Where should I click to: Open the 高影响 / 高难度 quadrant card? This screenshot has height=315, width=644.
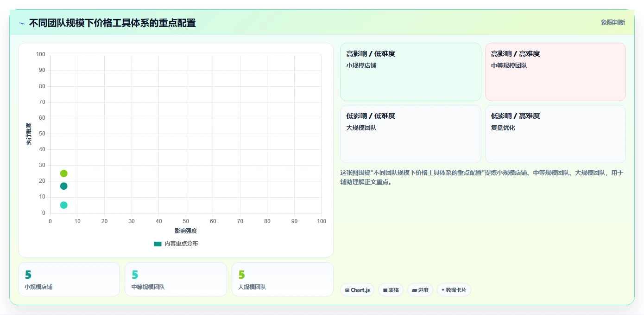click(x=555, y=72)
